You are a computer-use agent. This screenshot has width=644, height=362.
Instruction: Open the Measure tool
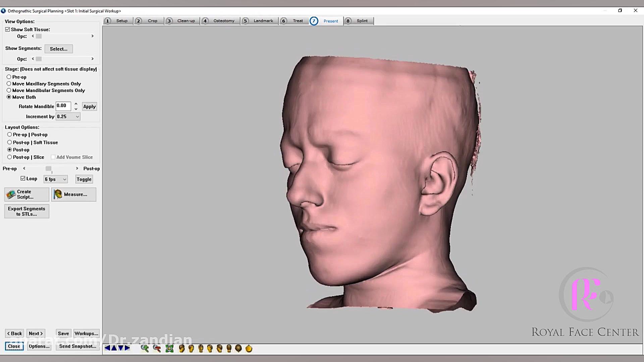[x=74, y=194]
